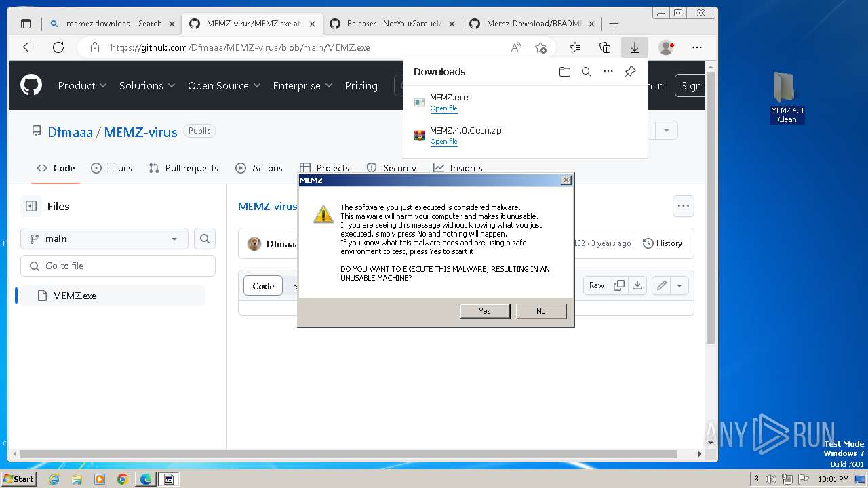Expand the Open Source menu
The width and height of the screenshot is (868, 488).
coord(224,85)
